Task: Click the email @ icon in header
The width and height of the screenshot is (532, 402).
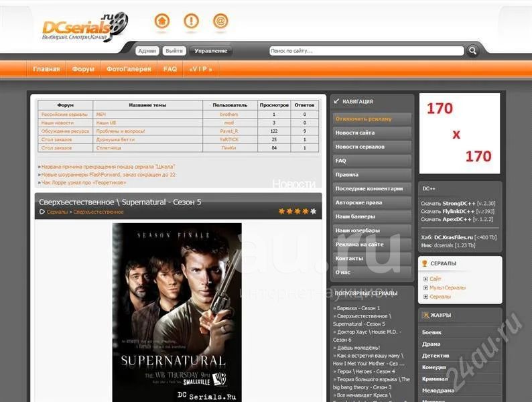Action: point(220,21)
